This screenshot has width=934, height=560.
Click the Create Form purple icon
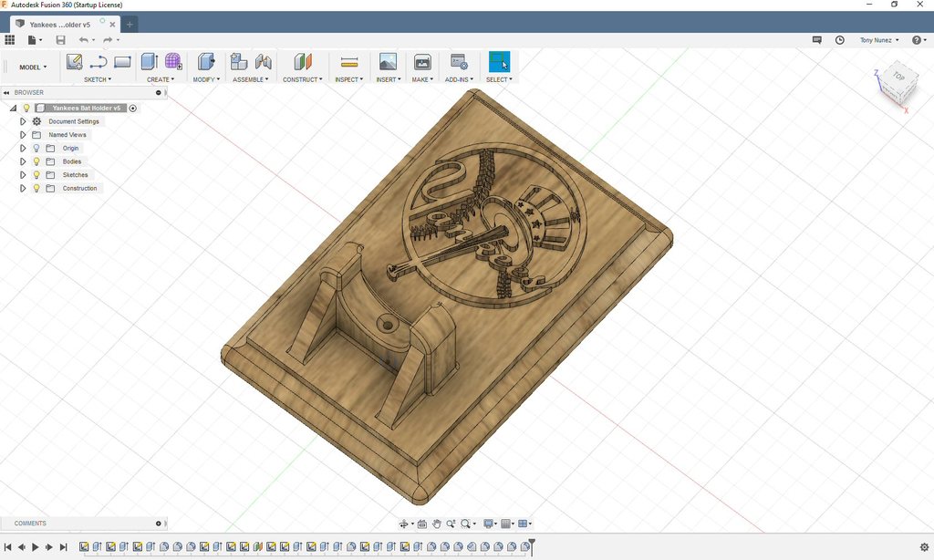pyautogui.click(x=173, y=61)
